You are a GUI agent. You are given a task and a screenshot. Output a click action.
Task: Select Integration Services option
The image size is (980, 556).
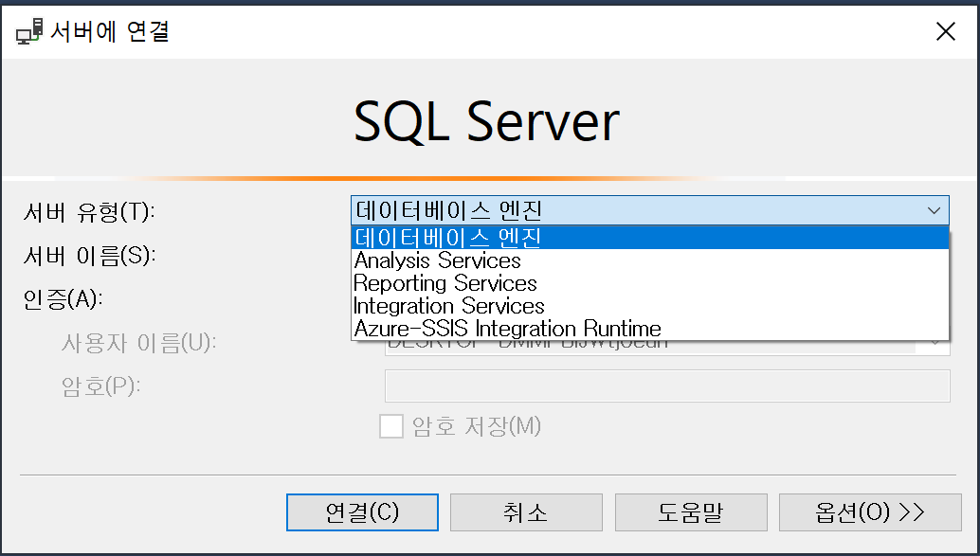650,306
